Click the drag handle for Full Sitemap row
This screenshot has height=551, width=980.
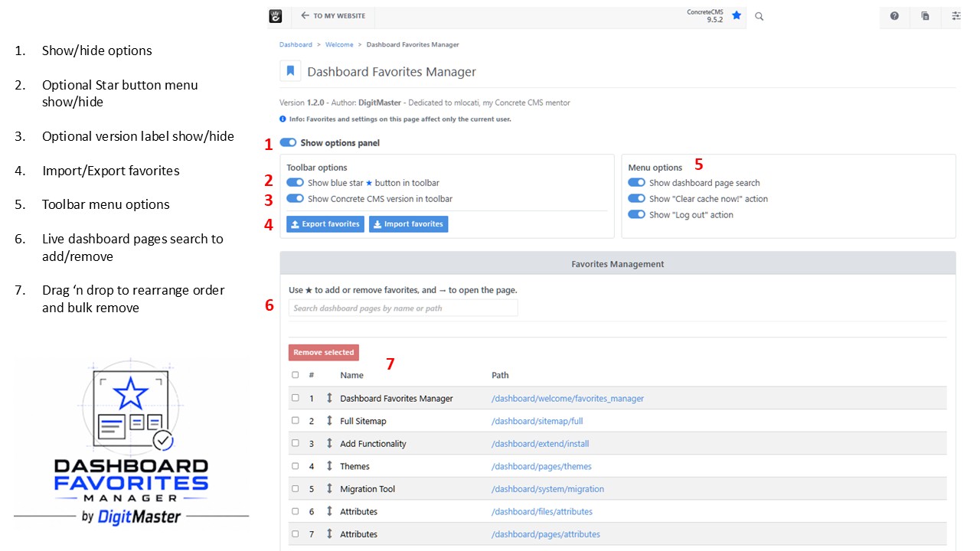coord(329,421)
